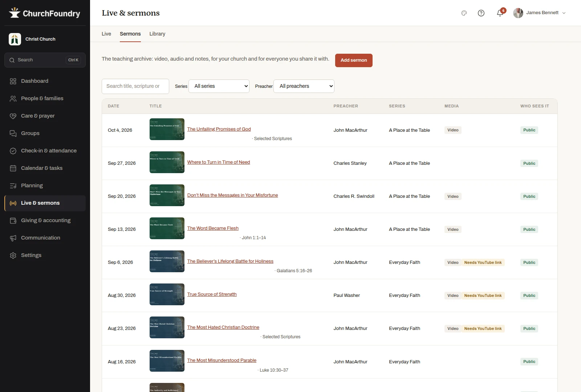Click Needs YouTube link badge for Sep 6
Screen dimensions: 581x392
click(x=483, y=262)
